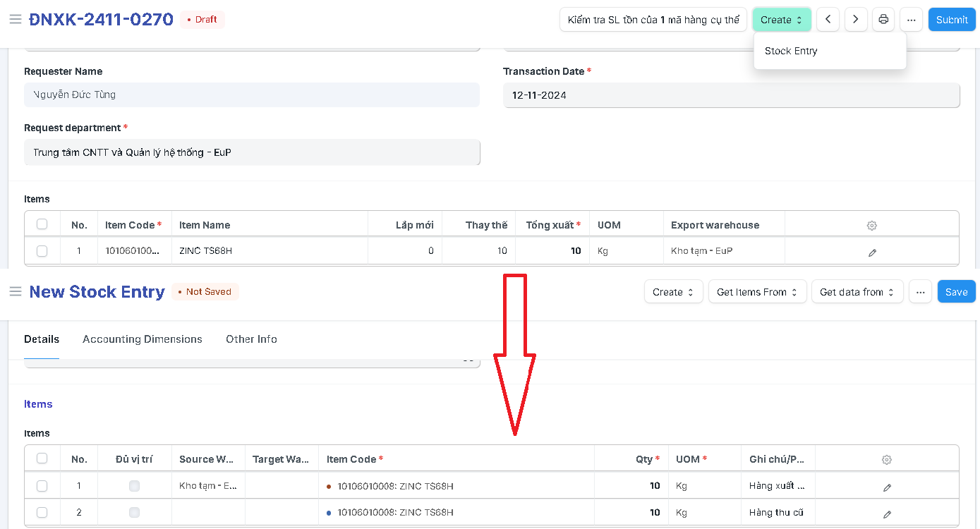Click the print icon

click(x=883, y=20)
